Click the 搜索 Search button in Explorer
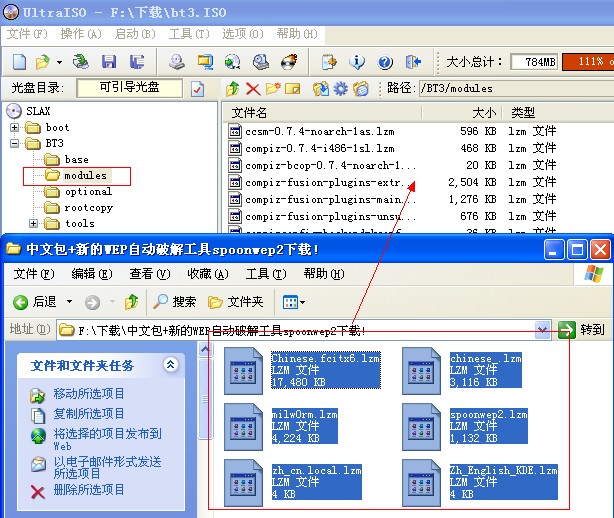Viewport: 614px width, 518px height. click(x=175, y=302)
